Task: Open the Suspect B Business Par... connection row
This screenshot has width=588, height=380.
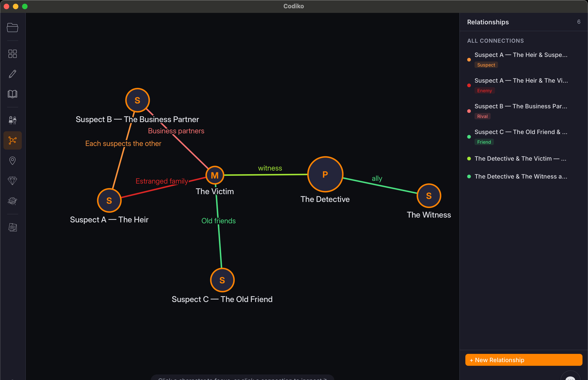Action: 523,111
